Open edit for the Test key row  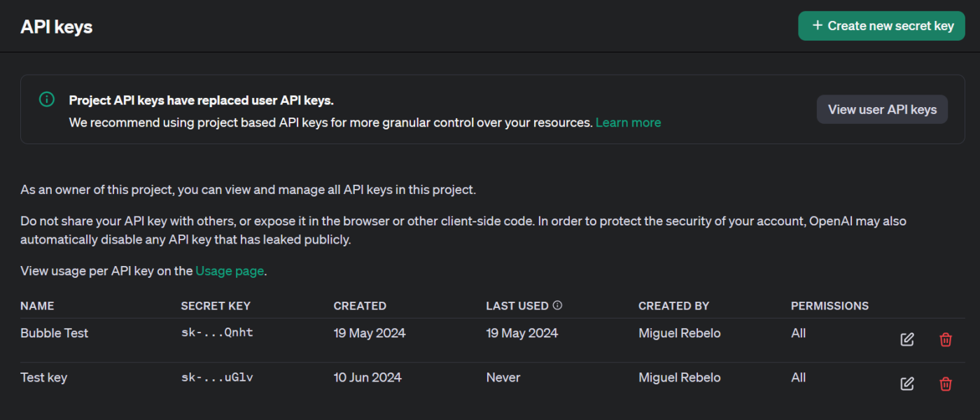[906, 384]
